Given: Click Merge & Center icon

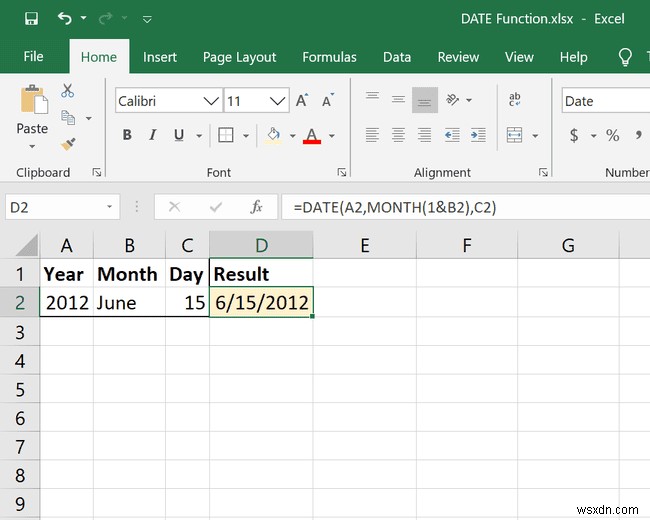Looking at the screenshot, I should coord(514,135).
